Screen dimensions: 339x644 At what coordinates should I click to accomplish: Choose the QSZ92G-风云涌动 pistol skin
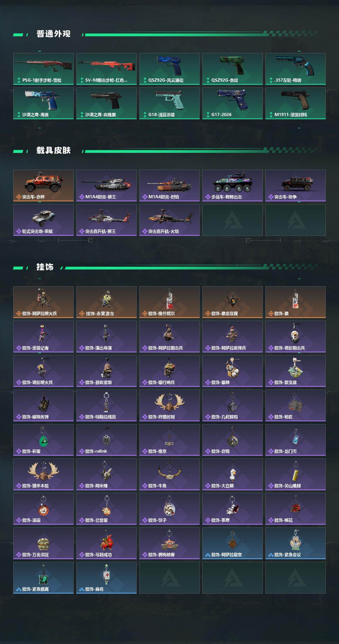pos(169,69)
